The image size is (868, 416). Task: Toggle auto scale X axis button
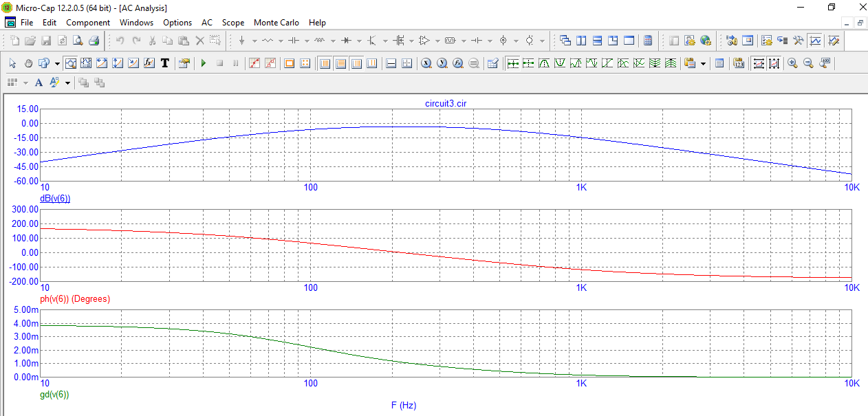click(759, 63)
